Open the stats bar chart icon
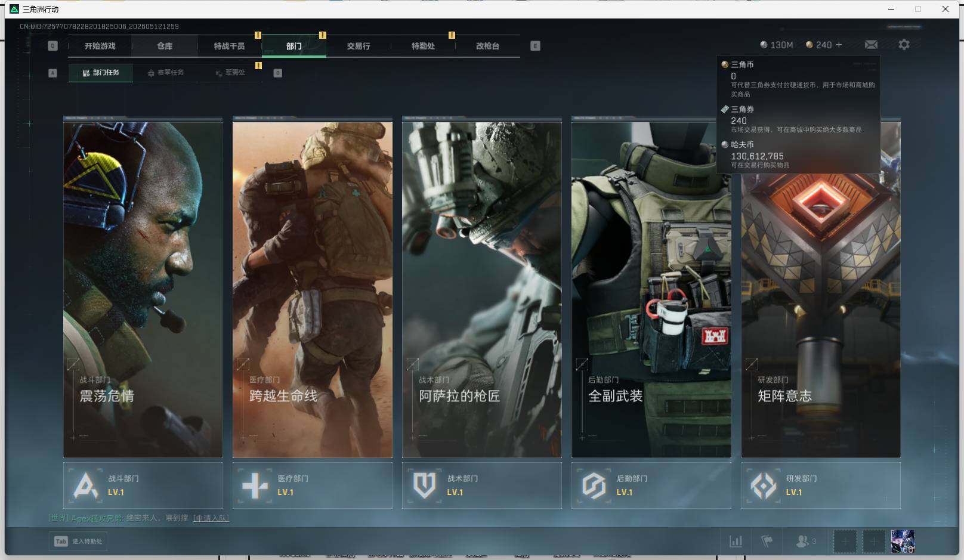Viewport: 964px width, 560px height. tap(736, 542)
